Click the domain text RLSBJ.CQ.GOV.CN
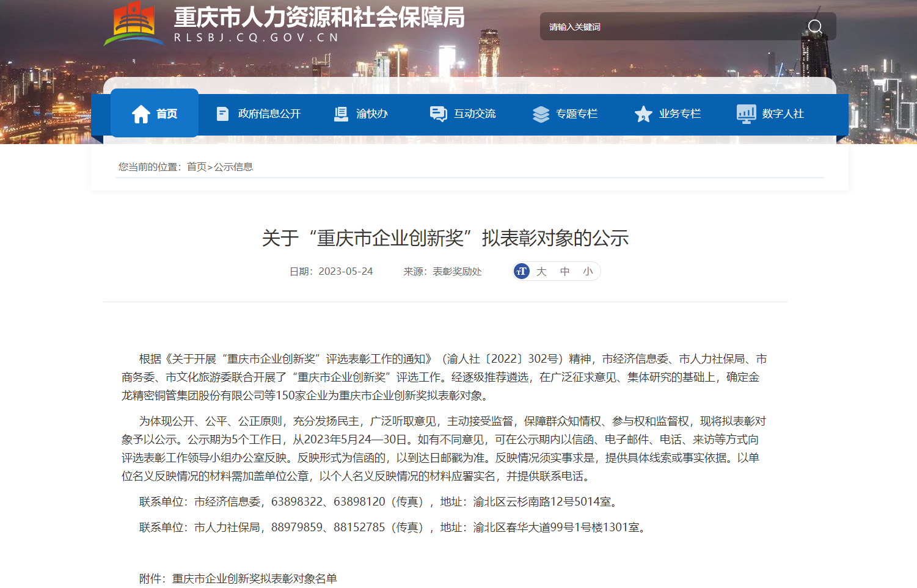This screenshot has width=917, height=588. 257,38
